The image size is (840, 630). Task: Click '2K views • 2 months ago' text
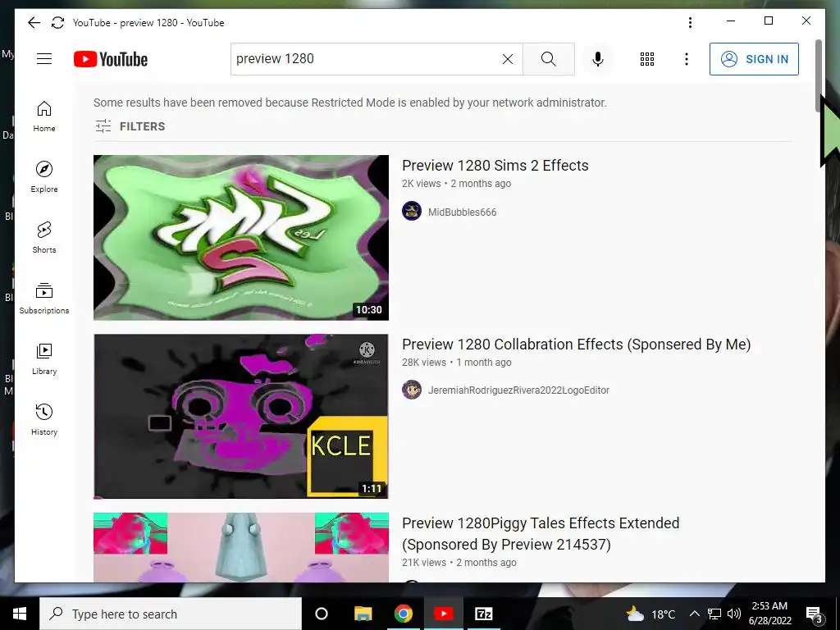[x=456, y=184]
